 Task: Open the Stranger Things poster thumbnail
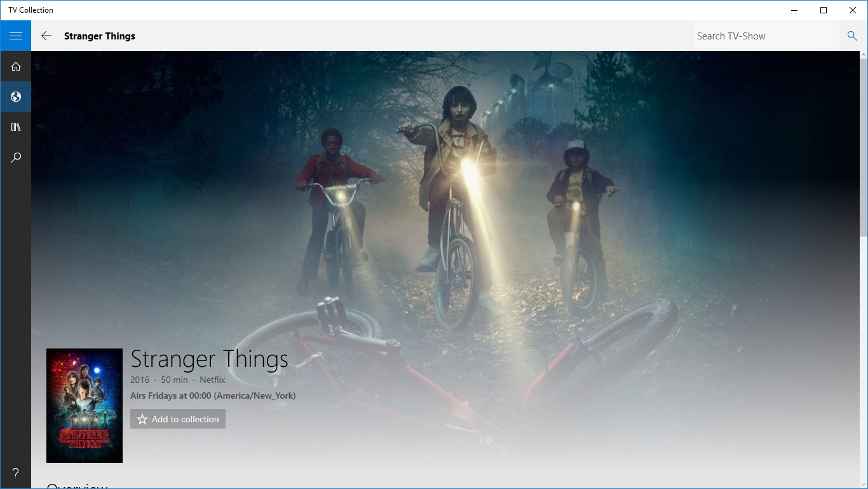pyautogui.click(x=85, y=406)
